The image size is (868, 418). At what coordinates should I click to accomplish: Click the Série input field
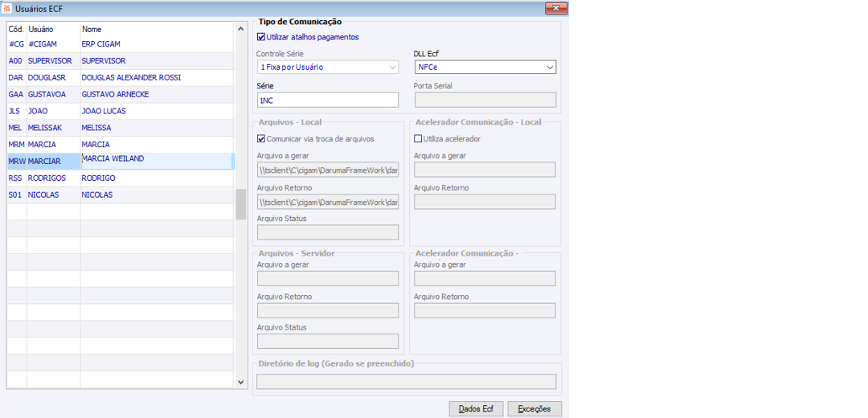coord(327,100)
